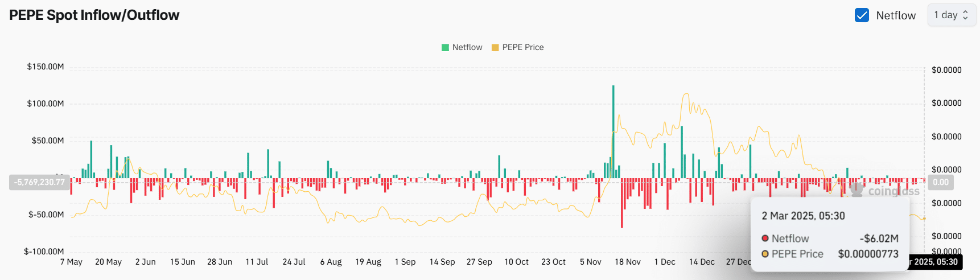Click red Netflow dot in tooltip
Viewport: 980px width, 280px height.
point(765,238)
